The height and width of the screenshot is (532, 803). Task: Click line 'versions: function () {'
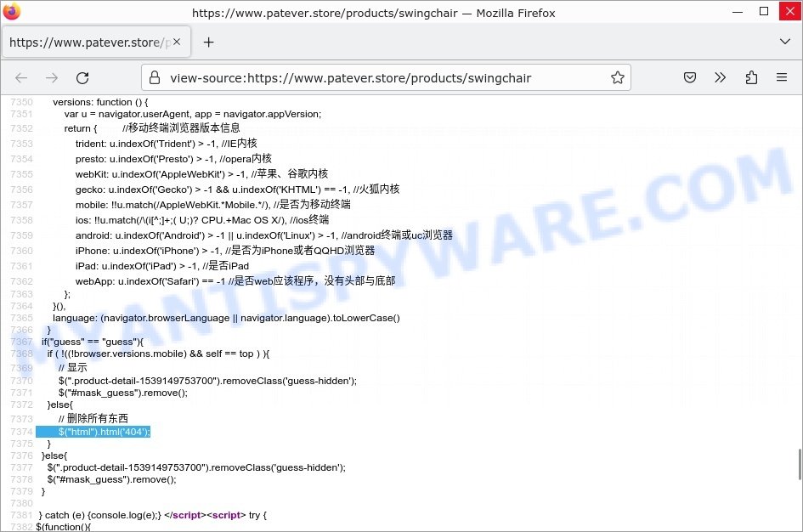100,102
